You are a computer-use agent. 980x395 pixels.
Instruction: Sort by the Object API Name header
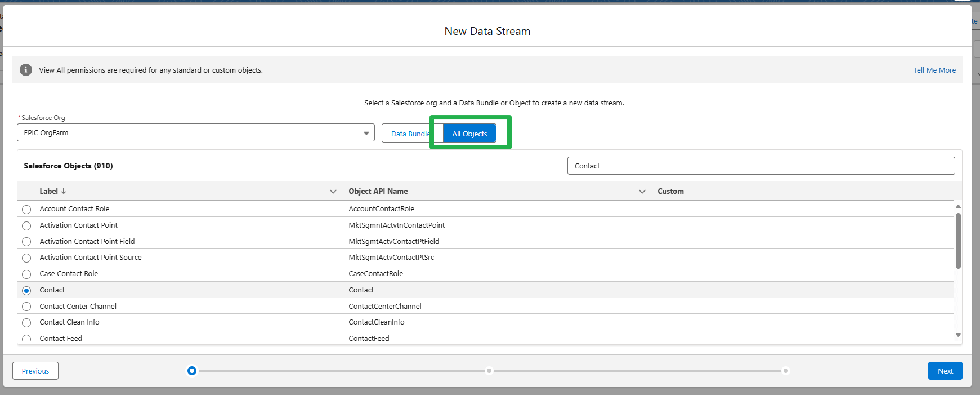pos(378,191)
